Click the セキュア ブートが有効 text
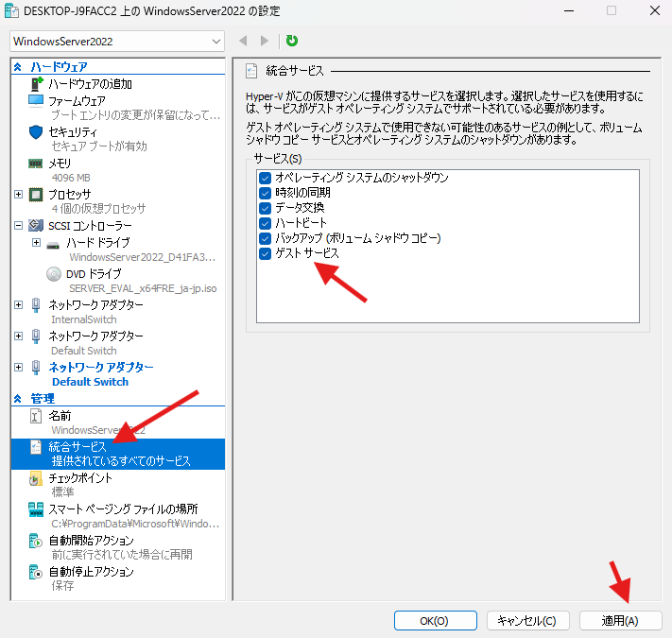Image resolution: width=672 pixels, height=638 pixels. (99, 147)
